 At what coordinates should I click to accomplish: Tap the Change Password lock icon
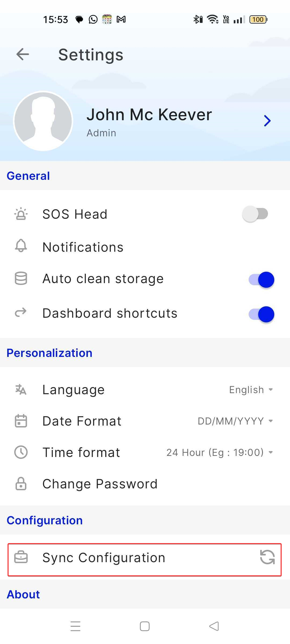coord(21,484)
